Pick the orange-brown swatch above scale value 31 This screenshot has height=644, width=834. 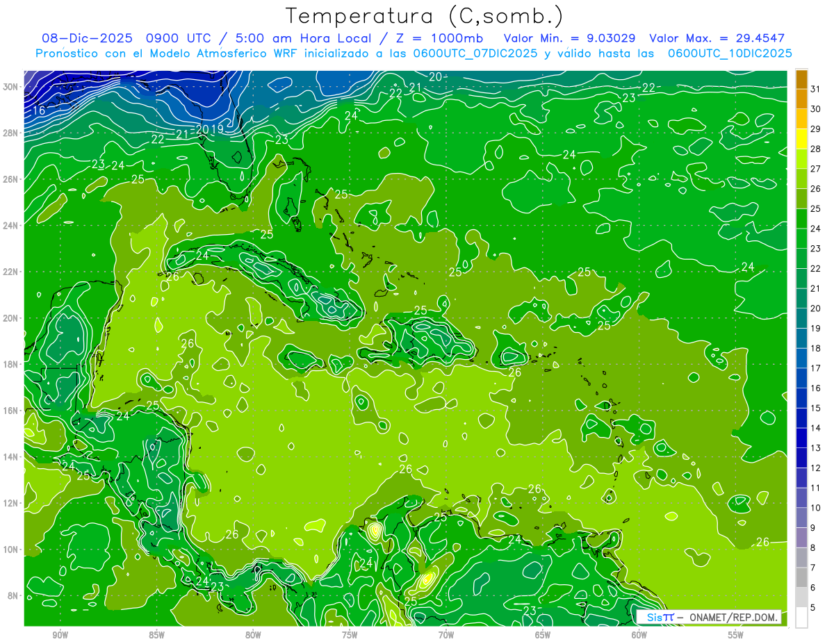pyautogui.click(x=802, y=79)
